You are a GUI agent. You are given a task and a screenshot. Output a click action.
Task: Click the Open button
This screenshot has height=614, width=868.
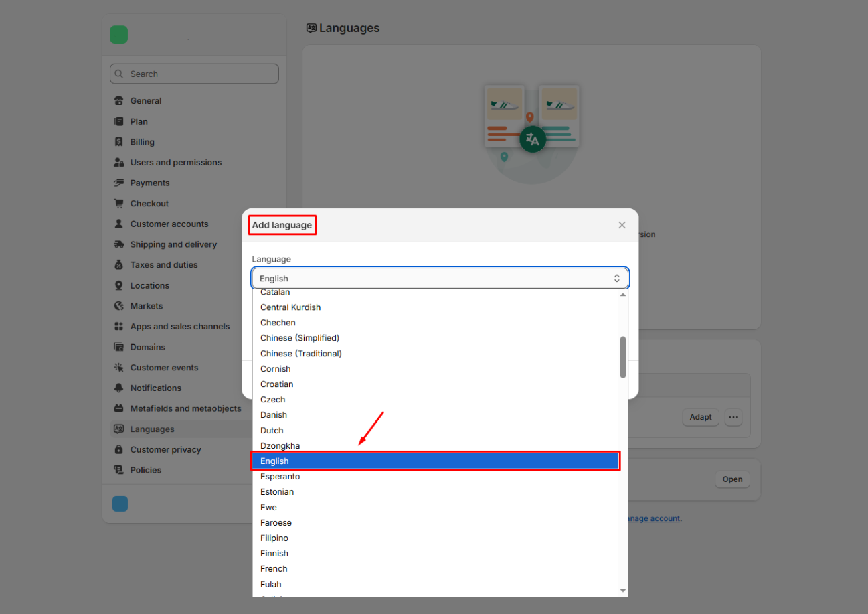tap(732, 479)
